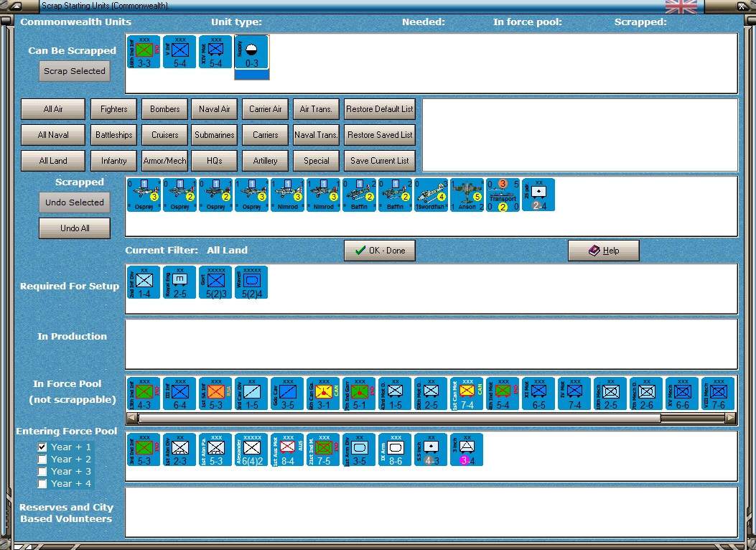Pick the scrapped Swordfish aircraft counter
This screenshot has width=756, height=550.
point(431,195)
